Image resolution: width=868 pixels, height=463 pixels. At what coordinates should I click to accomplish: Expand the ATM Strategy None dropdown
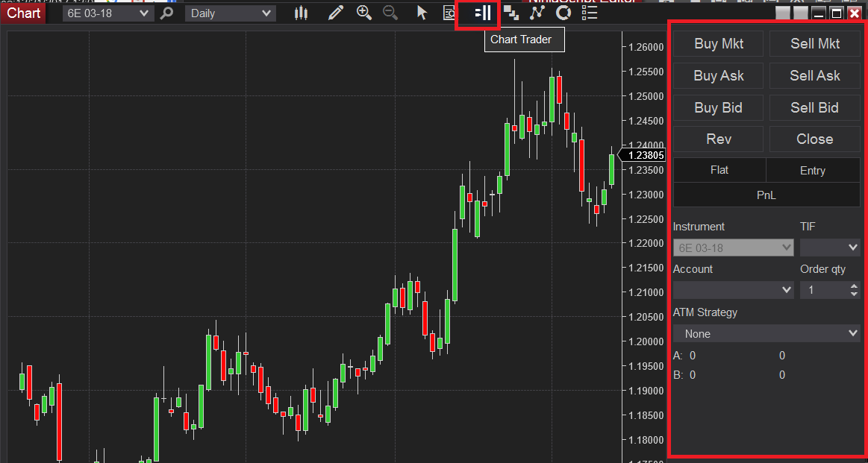coord(766,333)
